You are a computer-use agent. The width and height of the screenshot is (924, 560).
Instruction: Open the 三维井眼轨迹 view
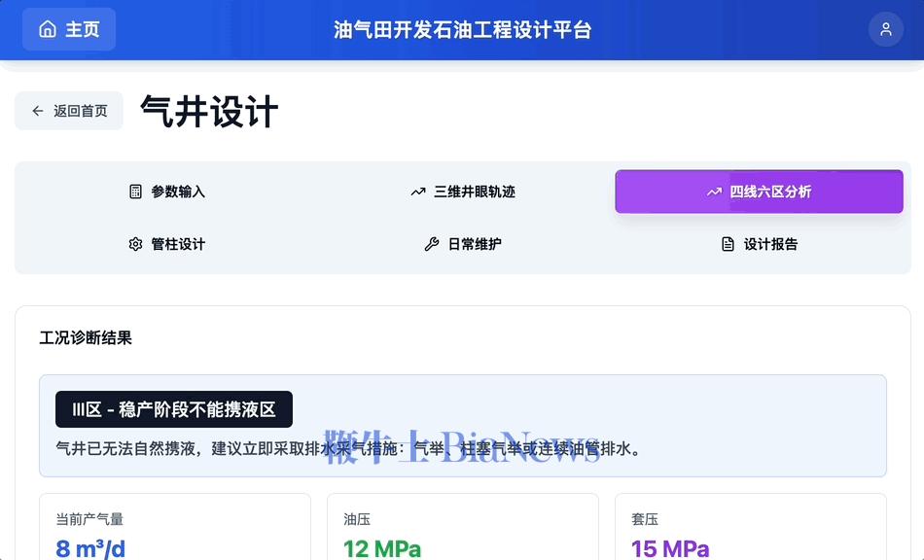[x=462, y=192]
